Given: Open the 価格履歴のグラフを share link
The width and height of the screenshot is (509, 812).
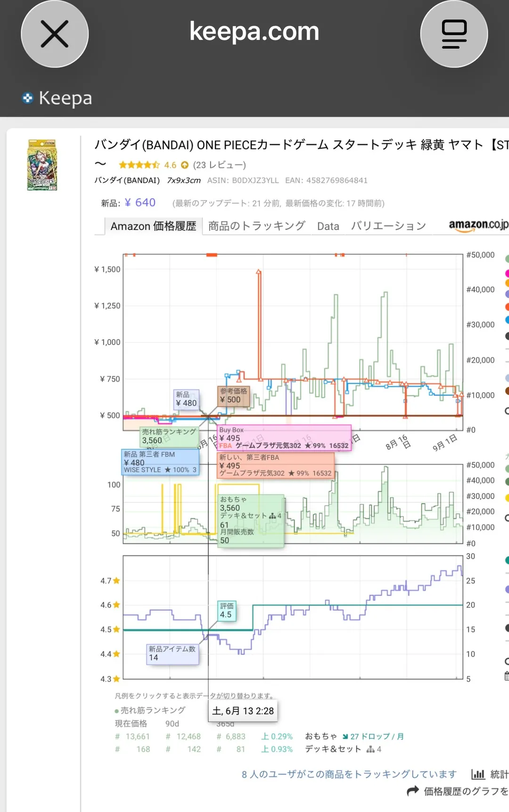Looking at the screenshot, I should tap(466, 791).
